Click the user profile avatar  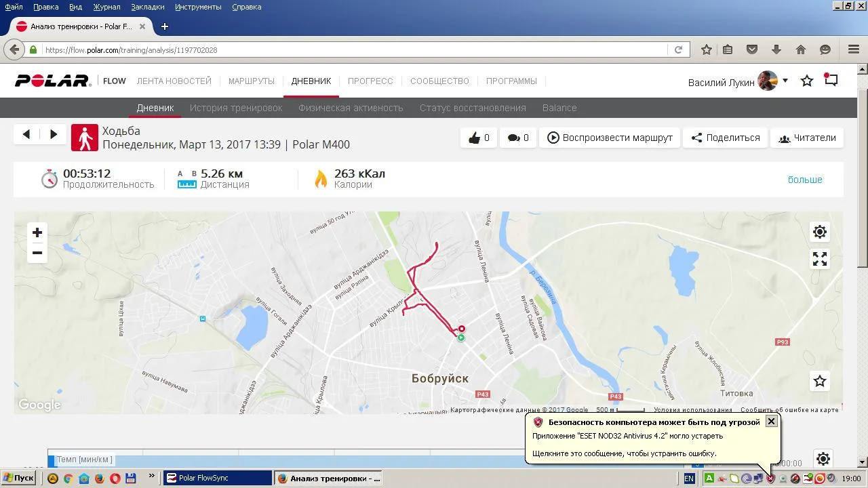coord(768,81)
